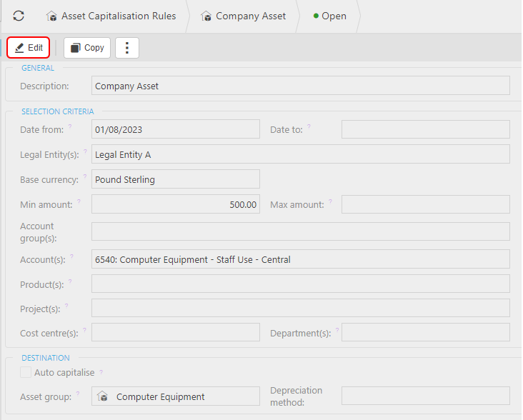This screenshot has height=420, width=523.
Task: Open Asset Capitalisation Rules breadcrumb
Action: tap(111, 16)
